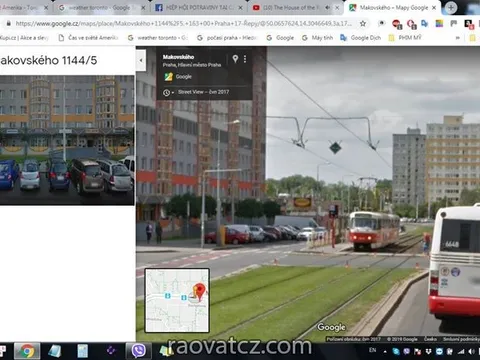This screenshot has width=480, height=360.
Task: Click the Makovského 1144/5 heading
Action: click(x=49, y=60)
